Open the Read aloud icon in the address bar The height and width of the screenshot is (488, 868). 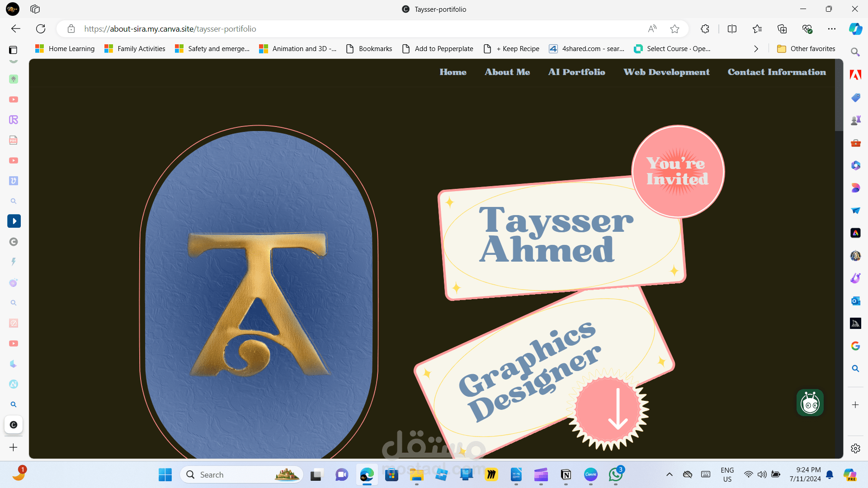(x=652, y=29)
